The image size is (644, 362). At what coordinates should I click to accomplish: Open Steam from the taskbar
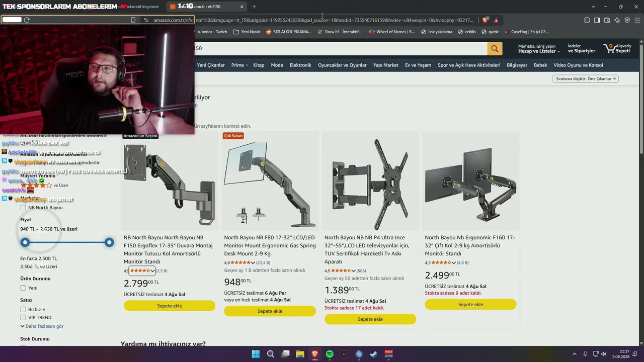point(374,354)
